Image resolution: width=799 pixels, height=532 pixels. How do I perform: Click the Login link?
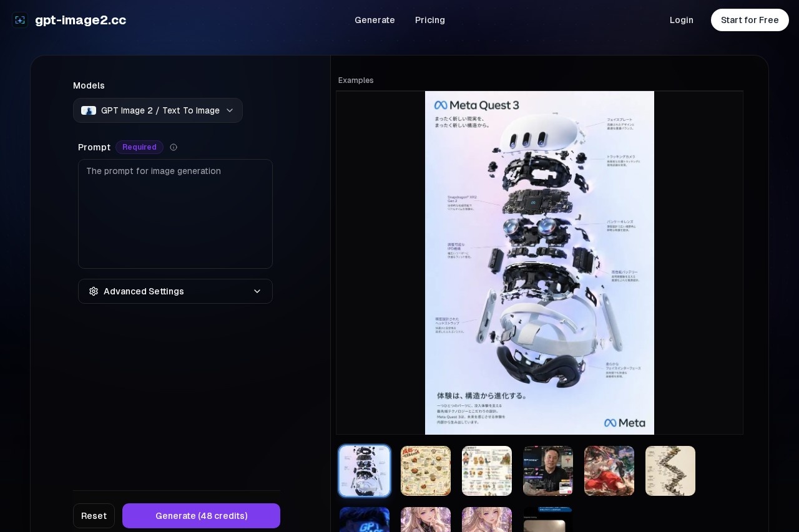point(682,20)
